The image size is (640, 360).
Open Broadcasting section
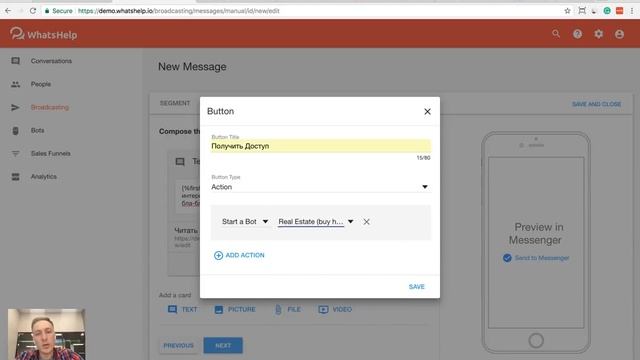[x=50, y=107]
